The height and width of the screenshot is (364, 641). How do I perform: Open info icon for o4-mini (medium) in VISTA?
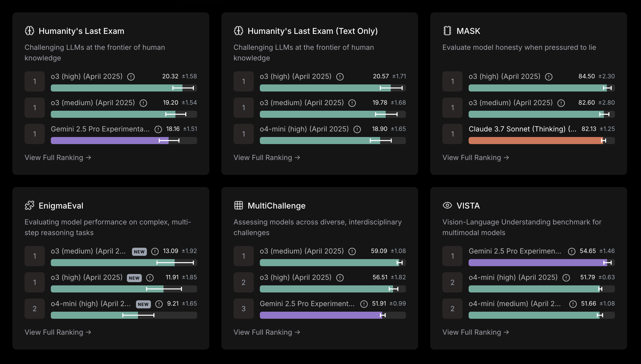click(573, 304)
